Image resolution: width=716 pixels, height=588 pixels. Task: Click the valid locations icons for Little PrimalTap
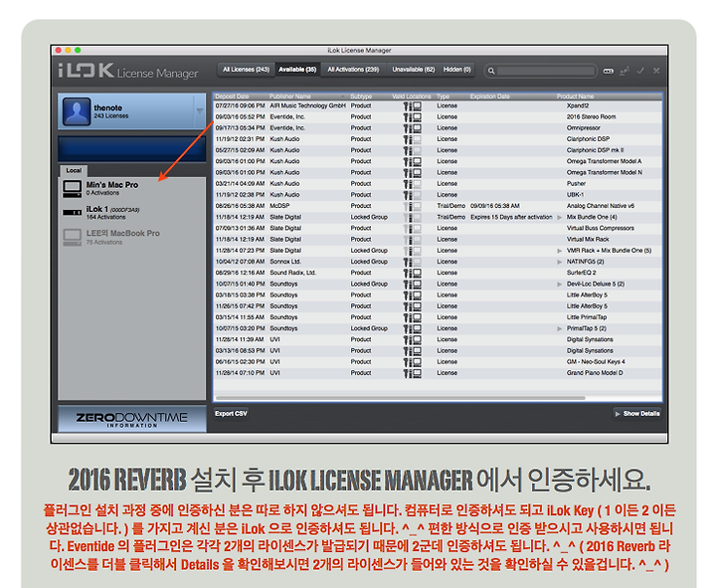click(413, 317)
